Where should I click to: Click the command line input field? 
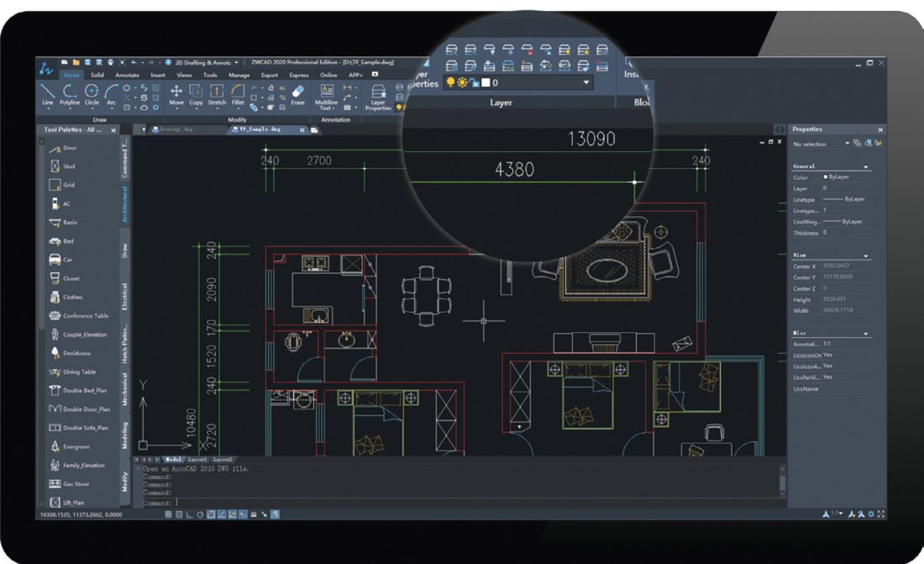tap(459, 503)
